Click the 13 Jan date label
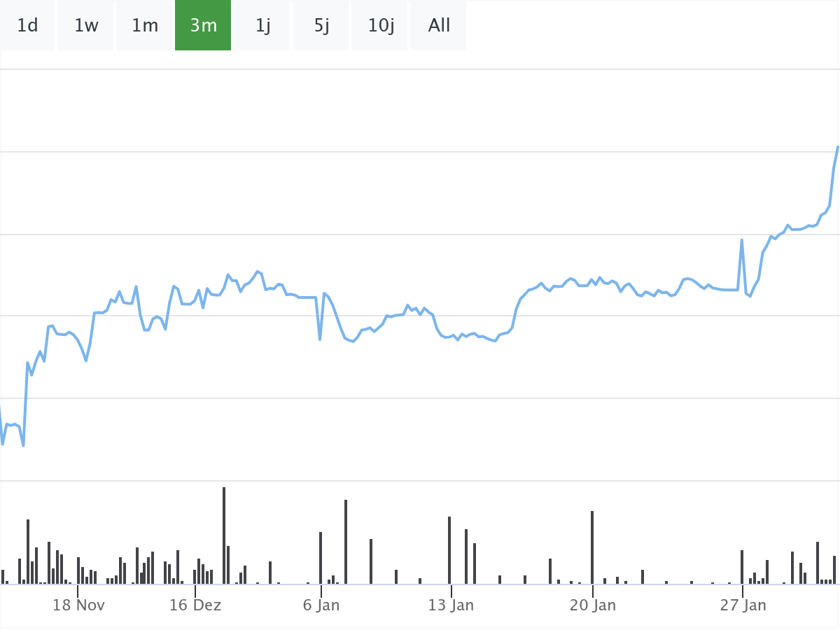This screenshot has width=840, height=630. point(451,605)
